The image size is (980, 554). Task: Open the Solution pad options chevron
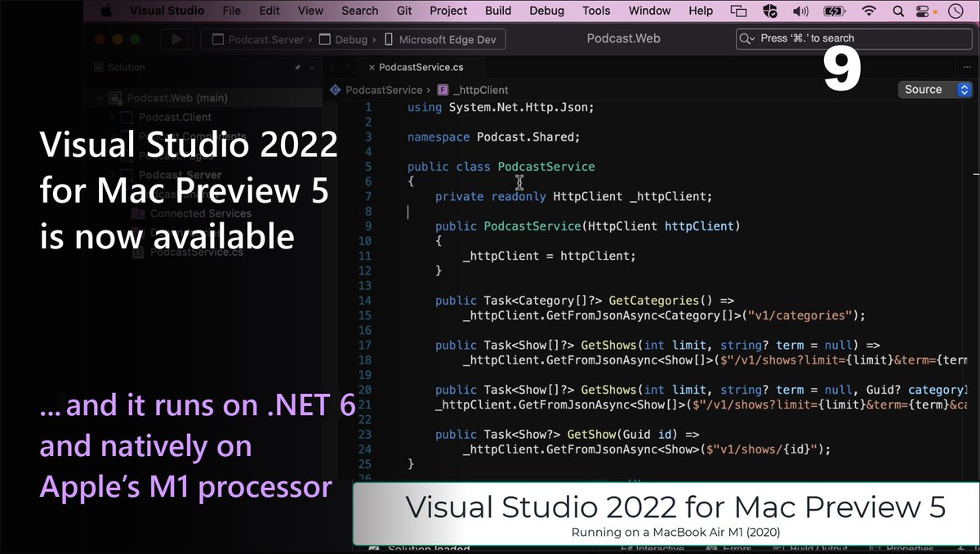click(x=313, y=67)
